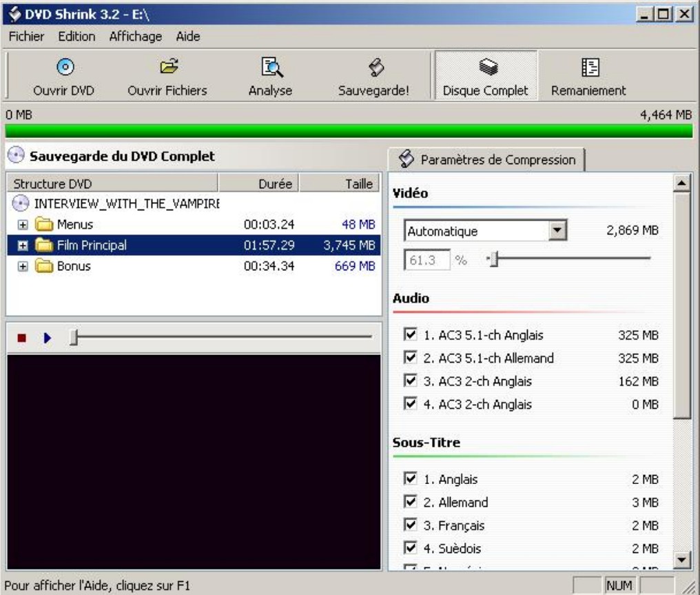The image size is (700, 595).
Task: Click the 01:57.29 duration value
Action: pyautogui.click(x=269, y=245)
